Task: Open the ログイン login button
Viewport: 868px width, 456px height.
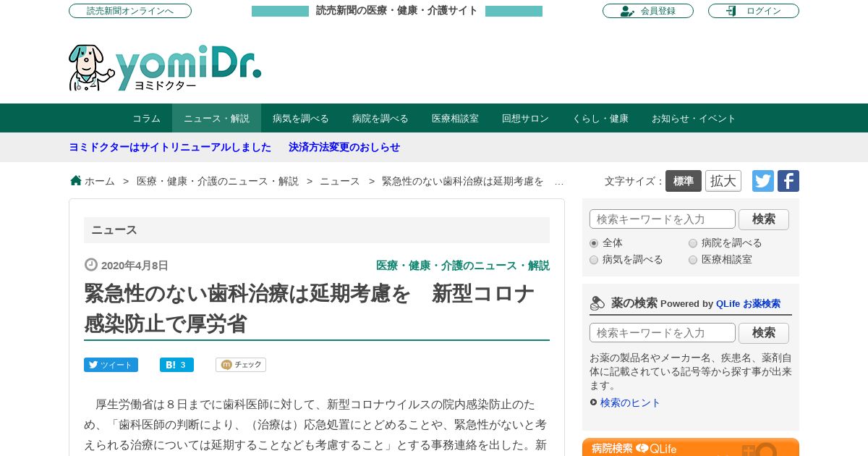Action: 754,11
